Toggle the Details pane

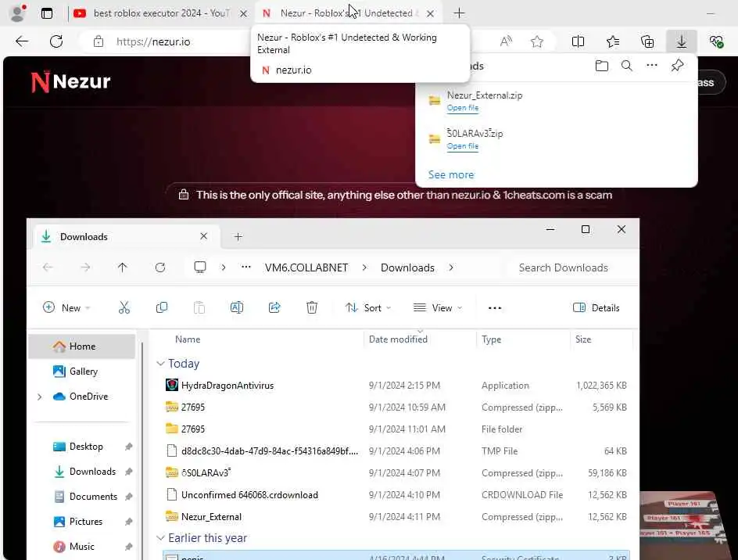tap(596, 307)
